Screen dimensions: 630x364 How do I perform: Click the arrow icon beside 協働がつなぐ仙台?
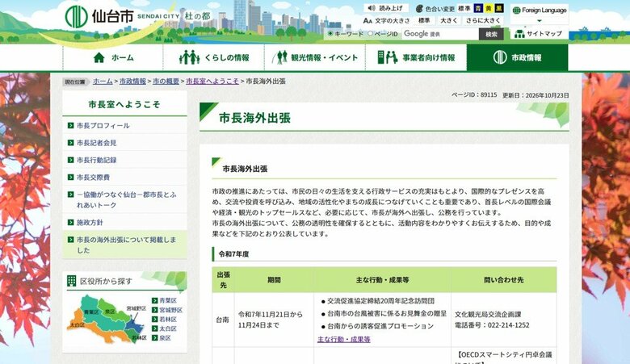click(x=71, y=195)
